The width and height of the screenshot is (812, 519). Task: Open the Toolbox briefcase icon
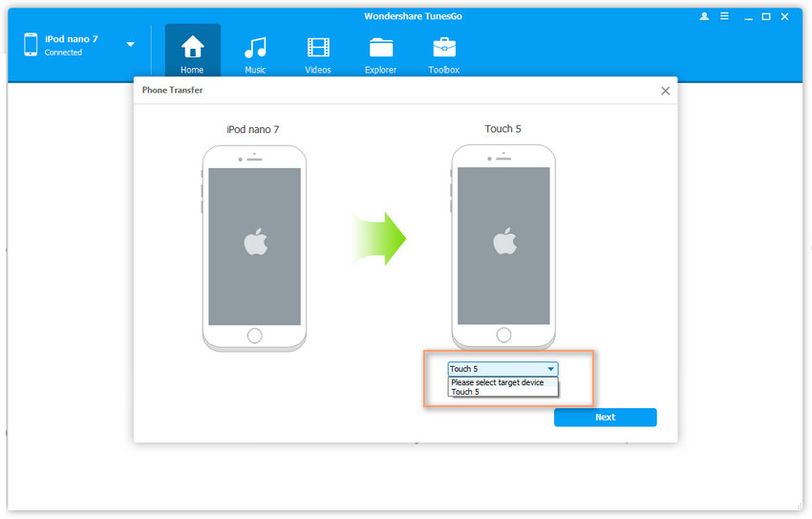click(x=443, y=48)
